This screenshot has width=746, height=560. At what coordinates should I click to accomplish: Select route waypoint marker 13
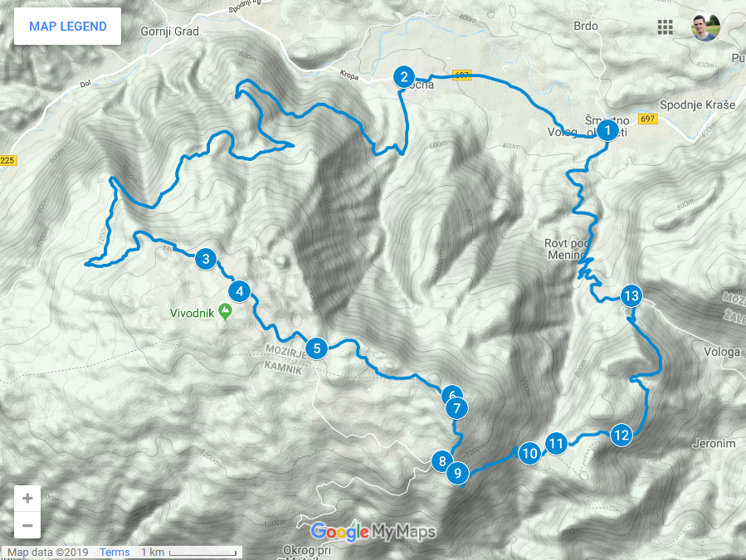[x=631, y=296]
